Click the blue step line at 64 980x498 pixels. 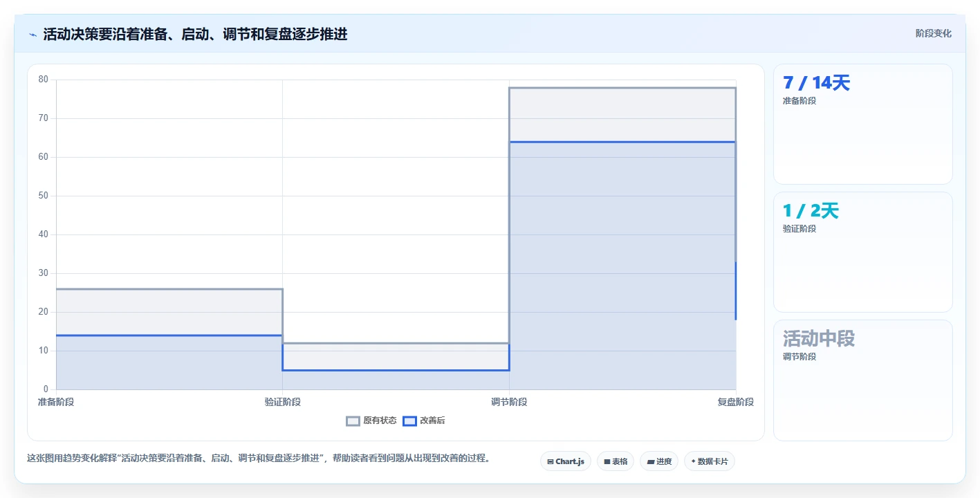(x=622, y=142)
